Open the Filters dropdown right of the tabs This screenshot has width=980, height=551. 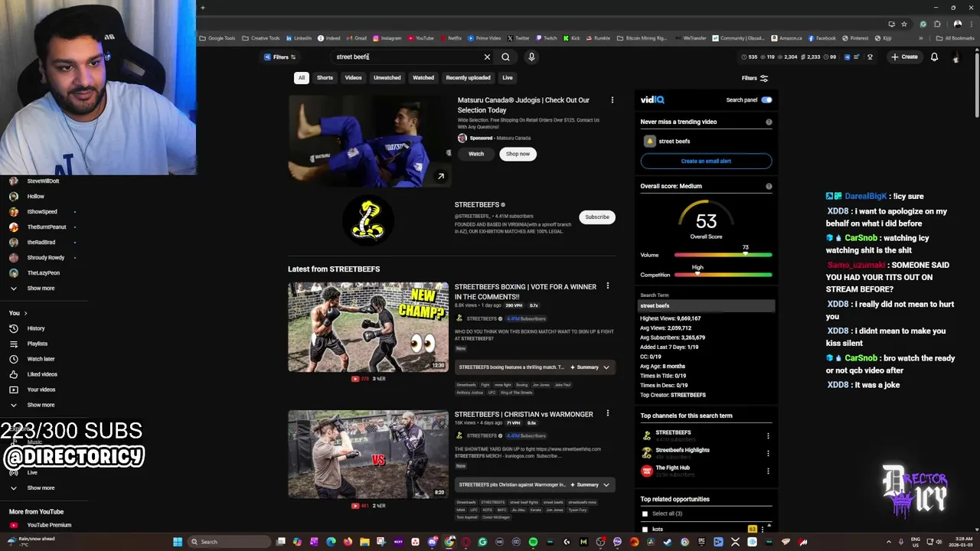(x=754, y=78)
